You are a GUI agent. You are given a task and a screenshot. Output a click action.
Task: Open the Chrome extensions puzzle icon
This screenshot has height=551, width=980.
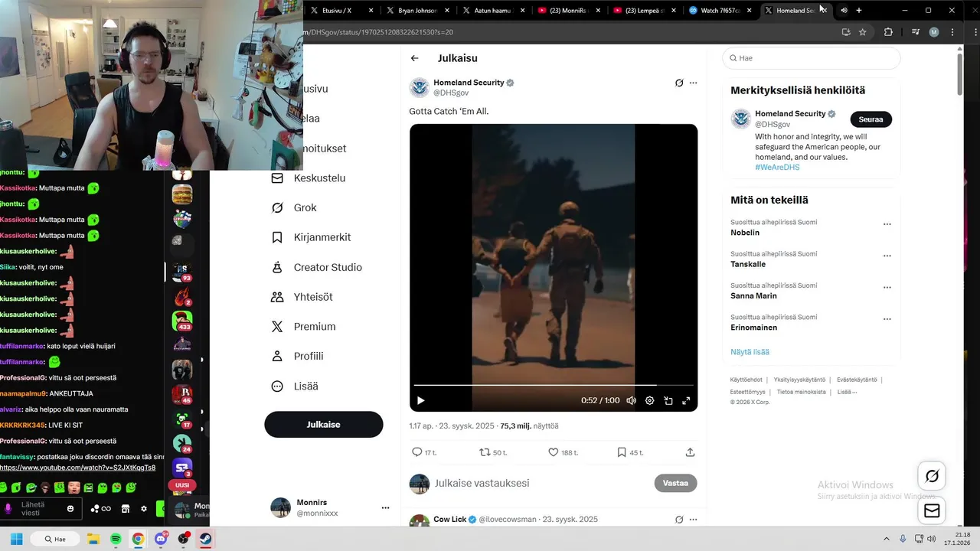[888, 32]
